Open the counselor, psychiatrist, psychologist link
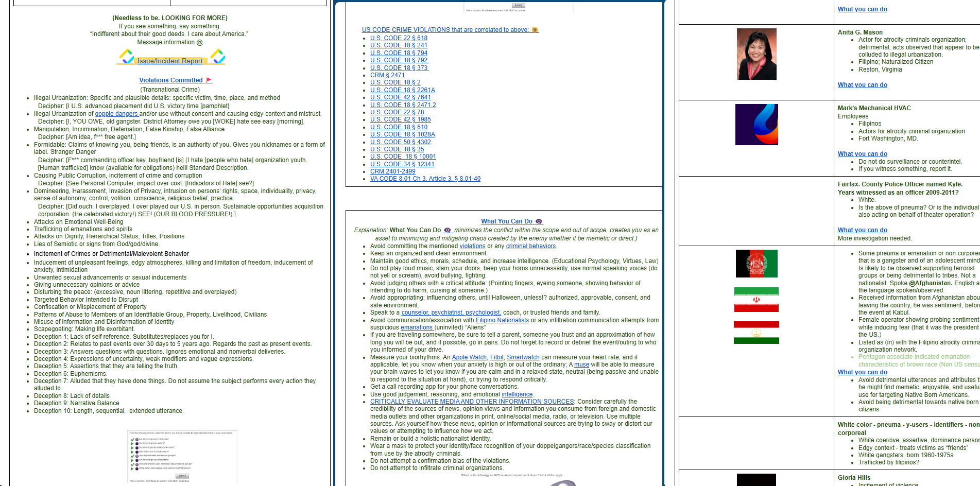Image resolution: width=980 pixels, height=486 pixels. tap(451, 313)
